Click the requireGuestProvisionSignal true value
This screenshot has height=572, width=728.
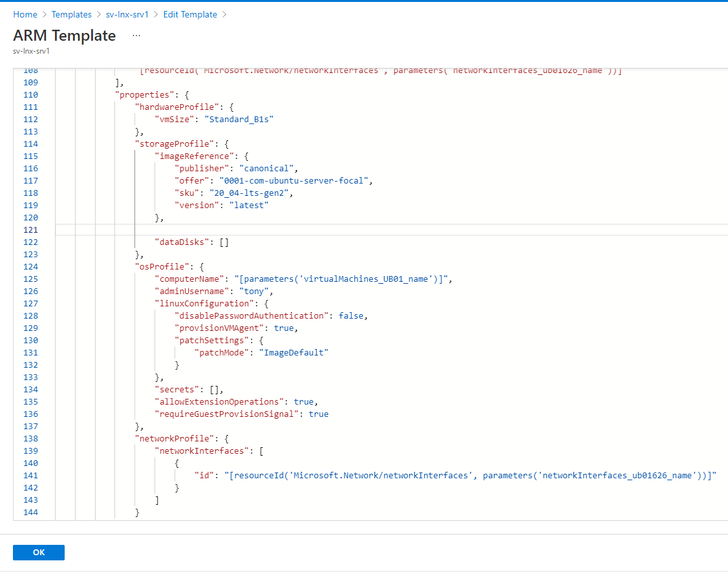(x=318, y=414)
